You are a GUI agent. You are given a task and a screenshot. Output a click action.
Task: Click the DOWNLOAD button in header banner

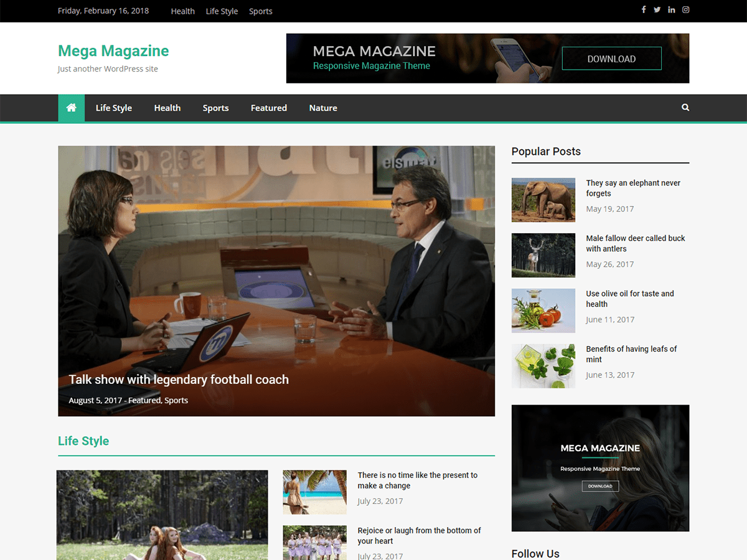coord(611,58)
